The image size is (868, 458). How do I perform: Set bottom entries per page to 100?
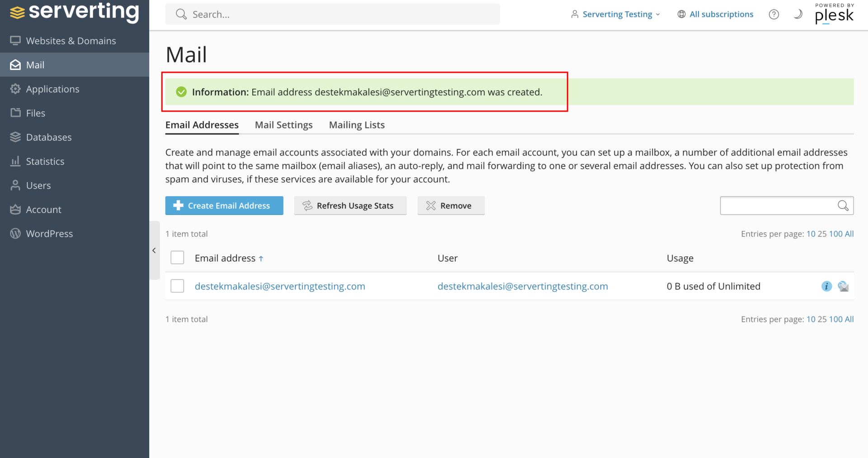pyautogui.click(x=835, y=319)
